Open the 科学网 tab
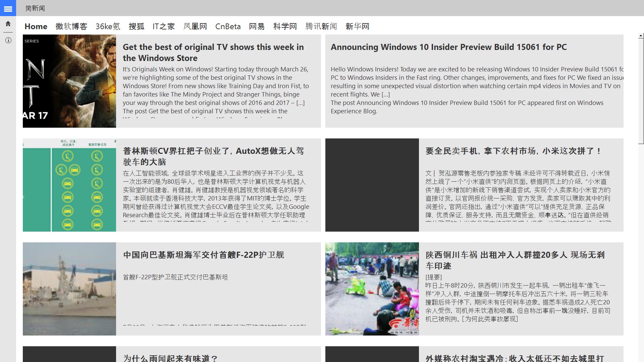 pyautogui.click(x=285, y=26)
